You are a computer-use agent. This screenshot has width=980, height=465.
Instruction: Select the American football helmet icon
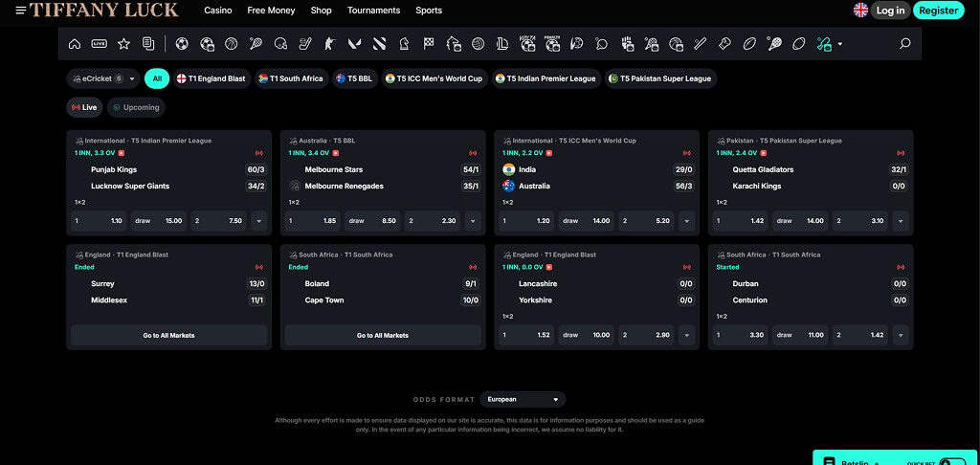tap(280, 44)
